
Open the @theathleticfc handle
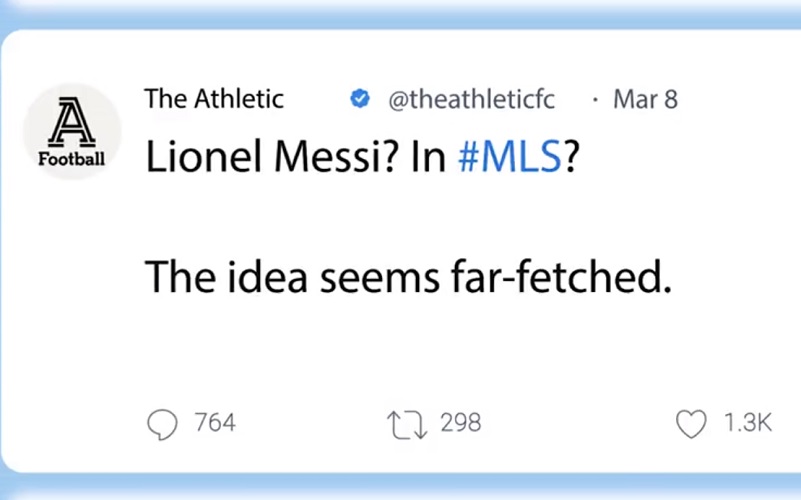(x=470, y=99)
